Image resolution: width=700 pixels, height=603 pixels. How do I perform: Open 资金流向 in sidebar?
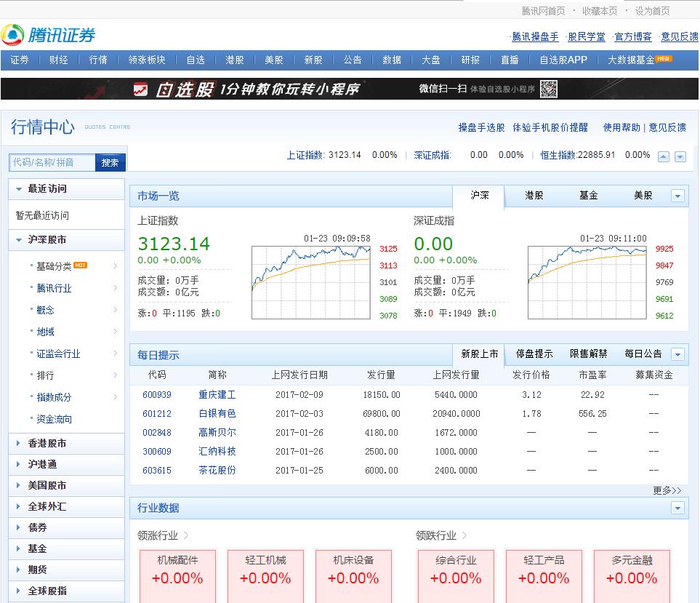[54, 420]
